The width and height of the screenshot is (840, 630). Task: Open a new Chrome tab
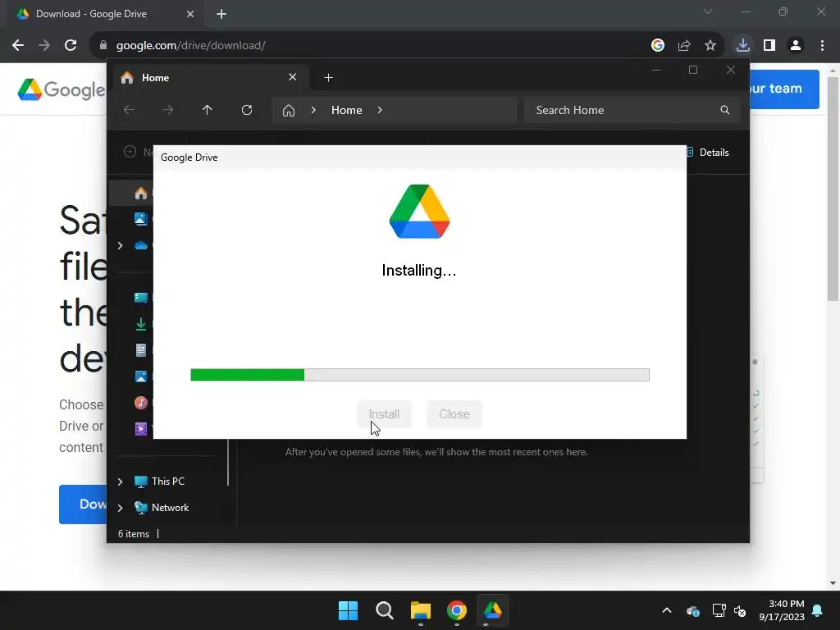(x=221, y=14)
